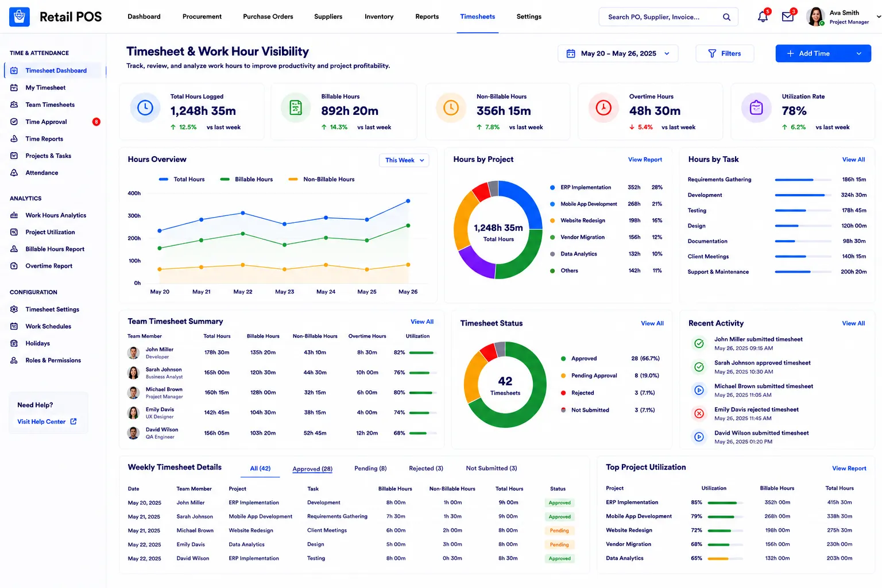Click the Retail POS logo icon
This screenshot has height=588, width=882.
(20, 17)
